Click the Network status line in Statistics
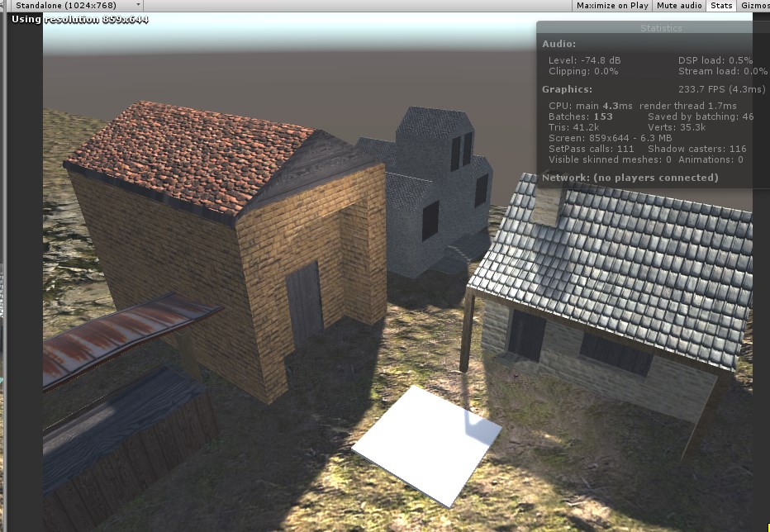The width and height of the screenshot is (770, 532). [x=630, y=178]
